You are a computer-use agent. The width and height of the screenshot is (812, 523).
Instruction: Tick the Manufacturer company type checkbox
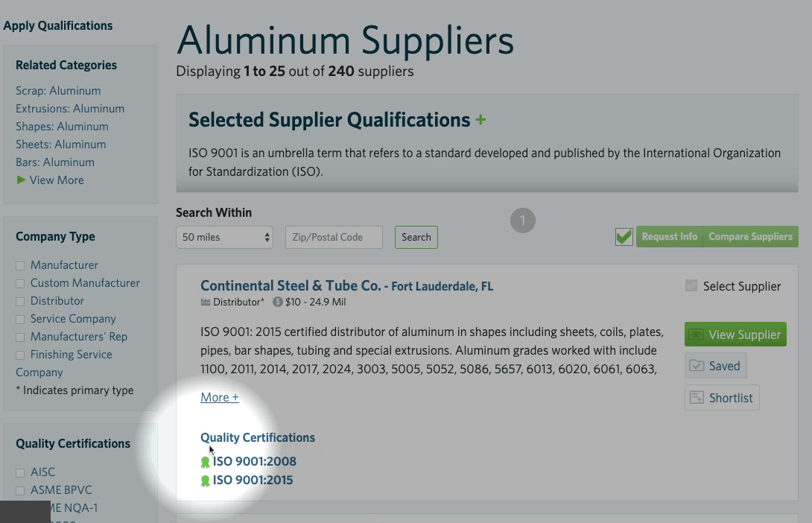click(20, 266)
